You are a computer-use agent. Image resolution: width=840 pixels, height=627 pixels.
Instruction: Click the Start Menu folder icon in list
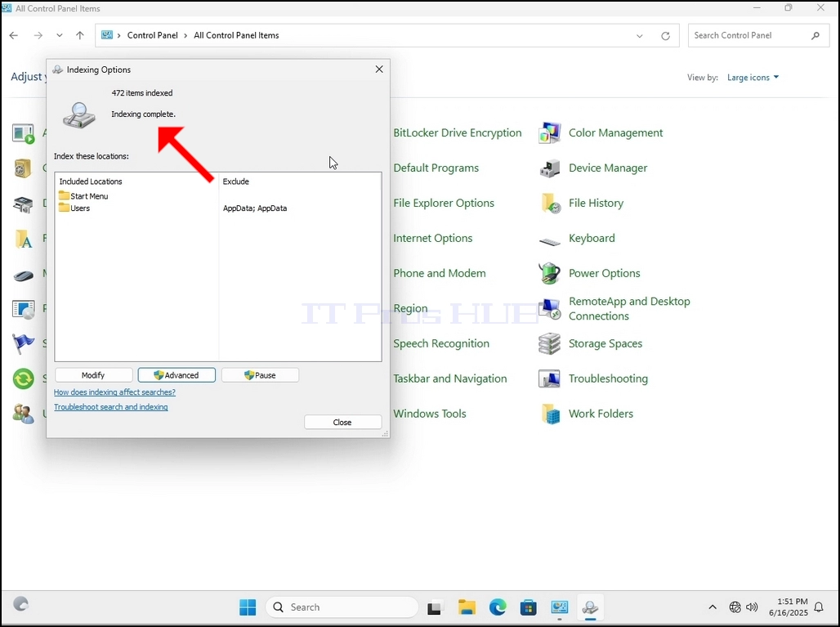64,195
